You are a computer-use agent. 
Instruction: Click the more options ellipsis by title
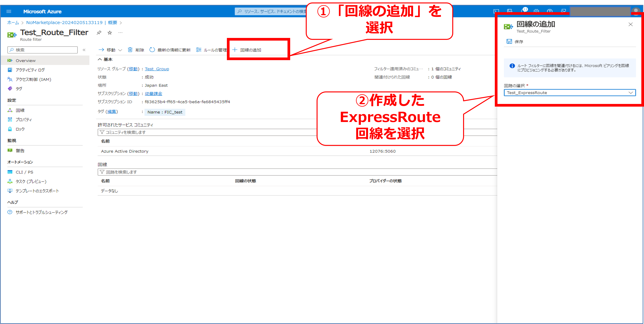point(120,33)
